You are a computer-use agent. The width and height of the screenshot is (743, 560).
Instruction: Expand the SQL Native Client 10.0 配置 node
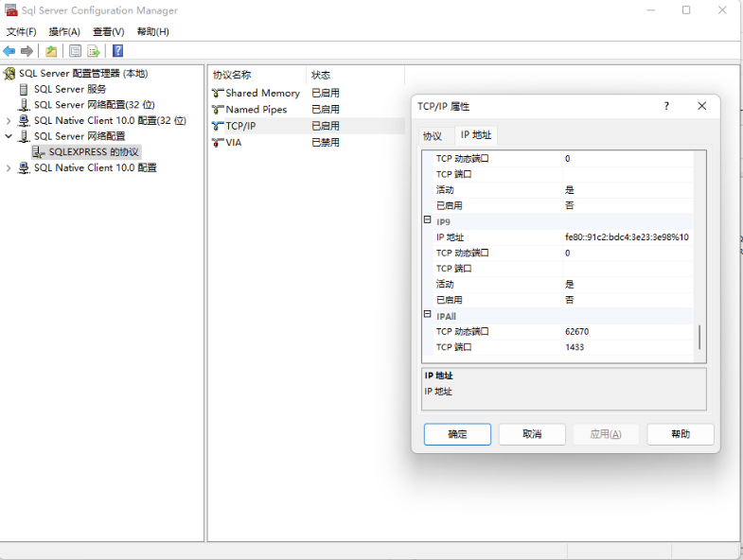[9, 167]
